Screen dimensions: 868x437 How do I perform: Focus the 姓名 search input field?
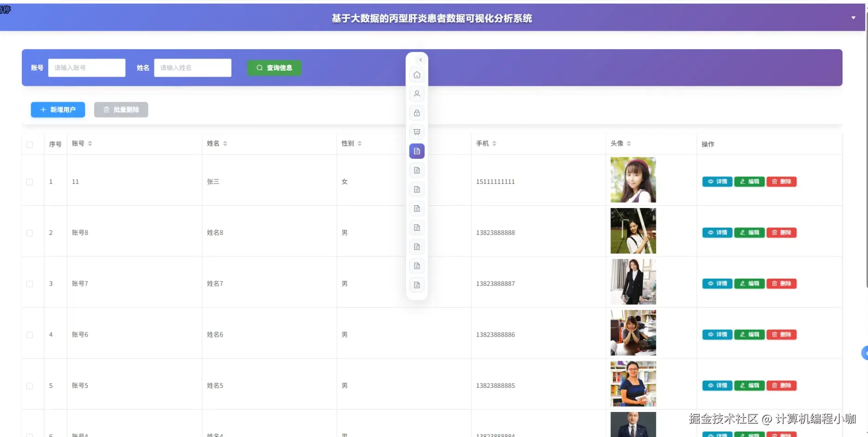tap(193, 68)
